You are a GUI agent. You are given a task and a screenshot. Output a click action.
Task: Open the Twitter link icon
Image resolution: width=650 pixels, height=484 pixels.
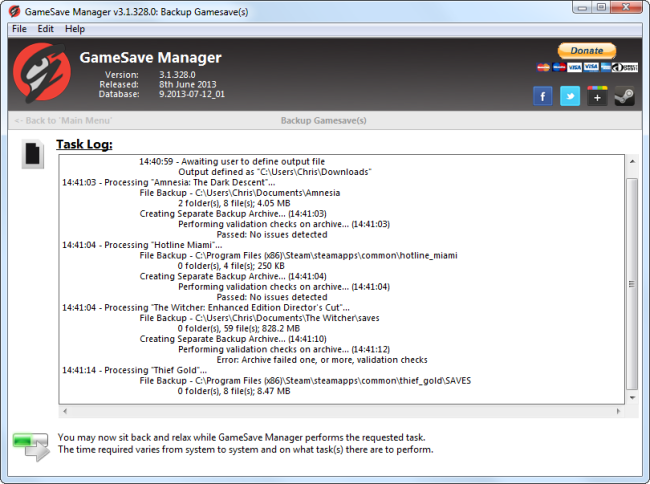point(570,96)
